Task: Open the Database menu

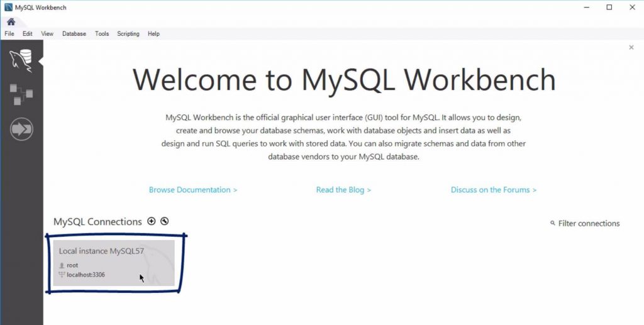Action: click(74, 34)
